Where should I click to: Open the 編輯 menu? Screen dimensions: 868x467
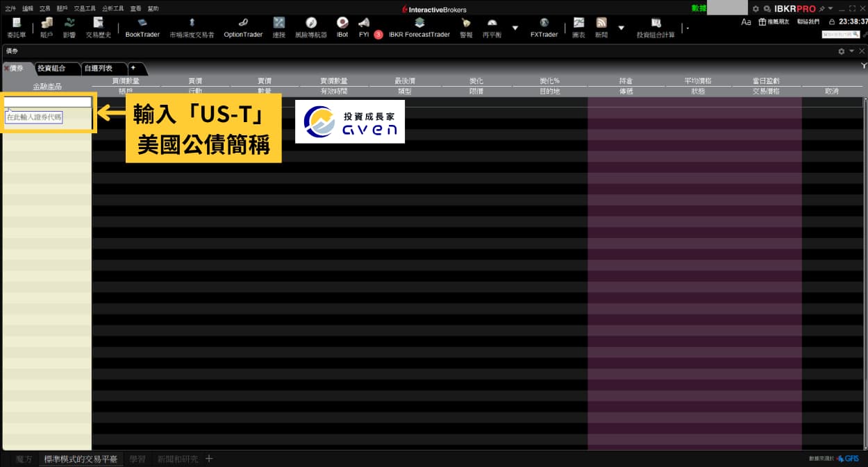coord(28,9)
